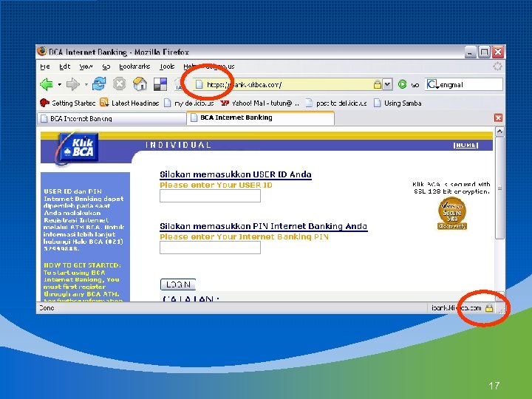The height and width of the screenshot is (399, 532).
Task: Click the LOGIN button
Action: 178,284
